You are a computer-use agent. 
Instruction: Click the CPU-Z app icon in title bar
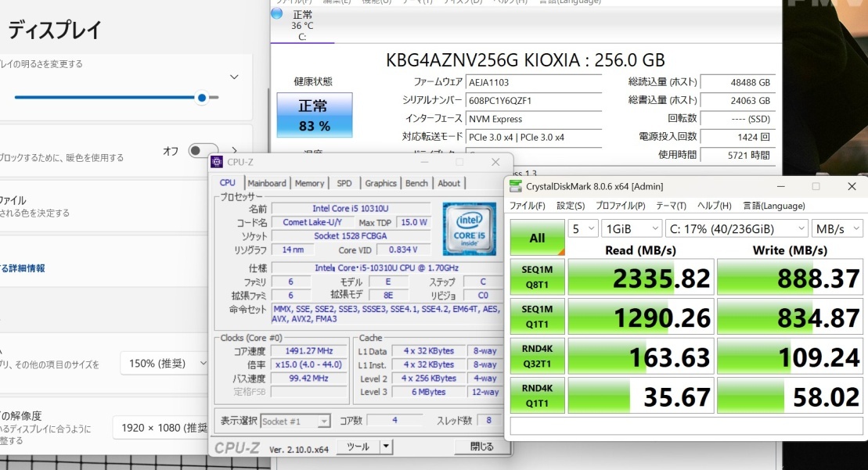pos(217,162)
